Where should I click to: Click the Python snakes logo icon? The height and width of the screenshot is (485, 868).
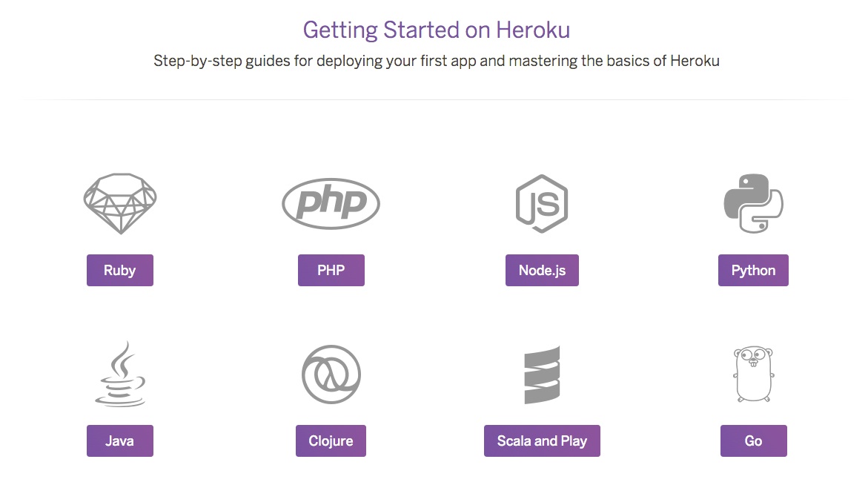753,203
